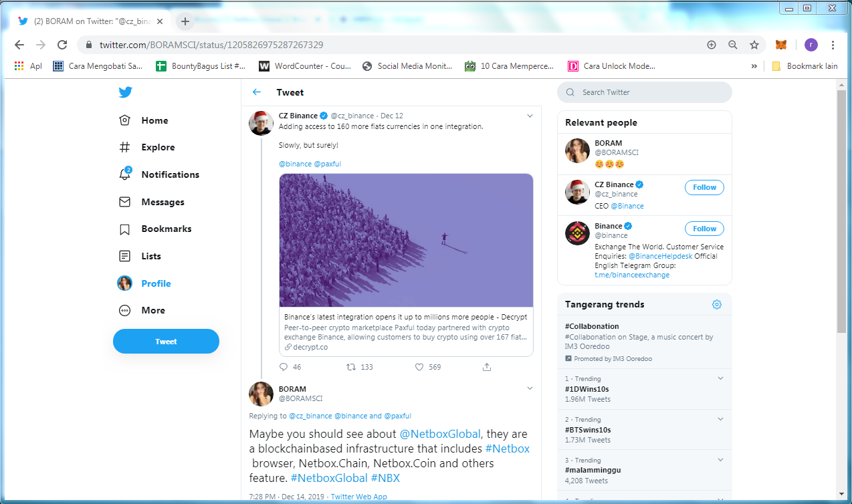Open Bookmarks in the sidebar
This screenshot has height=504, width=852.
pos(155,229)
